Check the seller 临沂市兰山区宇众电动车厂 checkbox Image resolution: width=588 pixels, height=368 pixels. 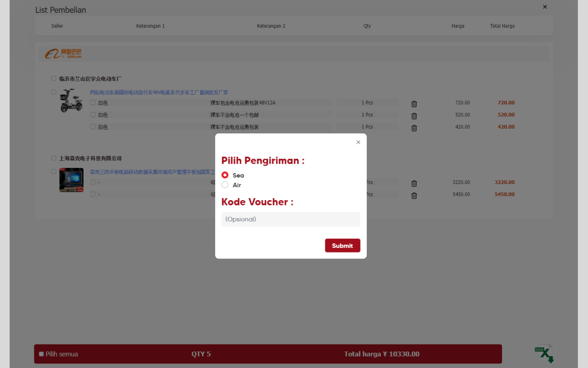(x=54, y=78)
